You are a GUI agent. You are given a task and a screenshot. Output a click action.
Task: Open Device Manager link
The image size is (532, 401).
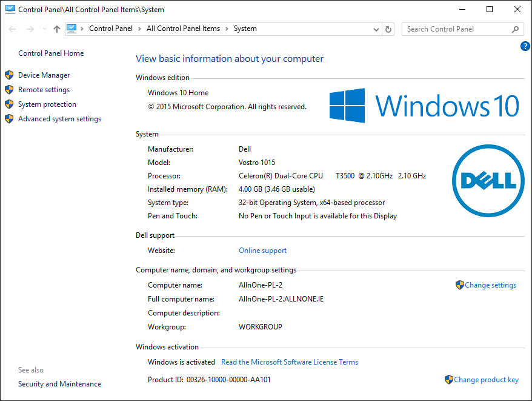click(44, 75)
